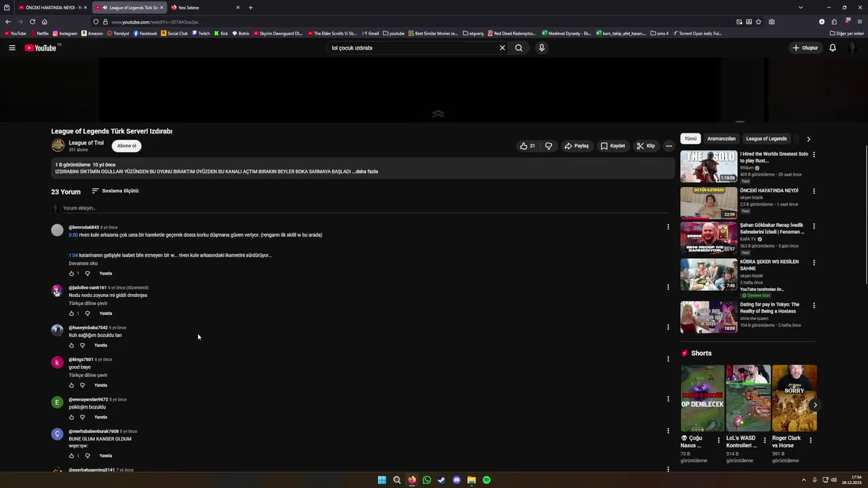Open the Spotify taskbar icon
The height and width of the screenshot is (488, 868).
(486, 480)
